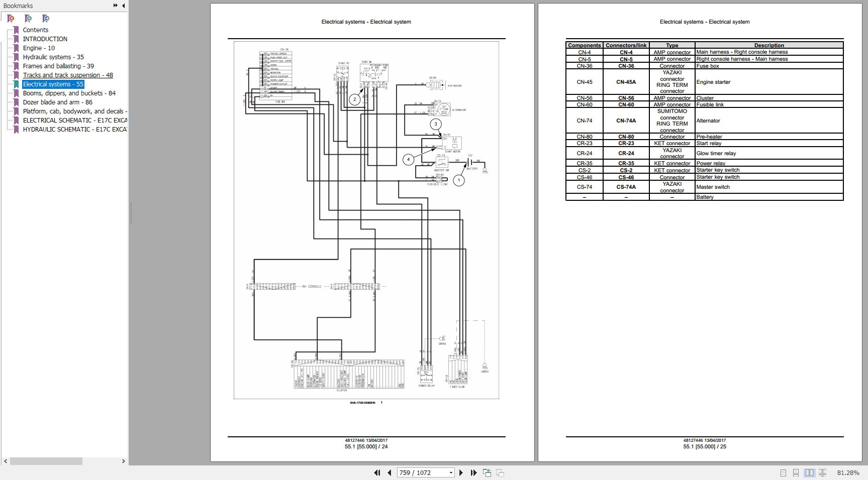Image resolution: width=868 pixels, height=480 pixels.
Task: Go to the next page arrow
Action: 461,472
